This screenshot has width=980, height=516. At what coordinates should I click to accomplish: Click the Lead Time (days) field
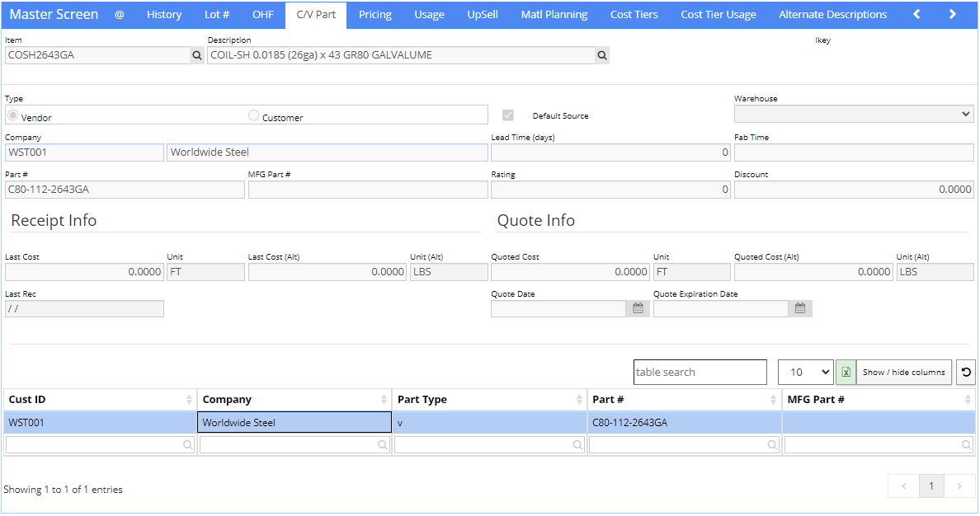point(610,152)
